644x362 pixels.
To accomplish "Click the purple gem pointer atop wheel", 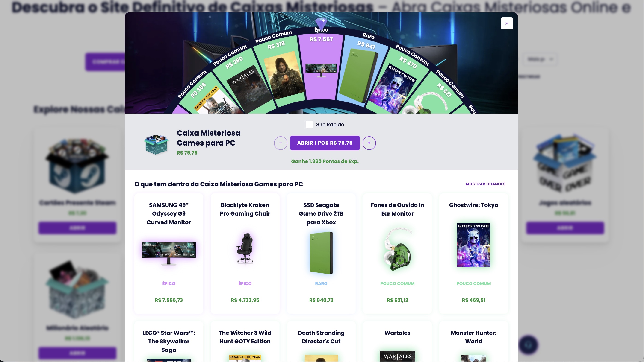I will 321,23.
